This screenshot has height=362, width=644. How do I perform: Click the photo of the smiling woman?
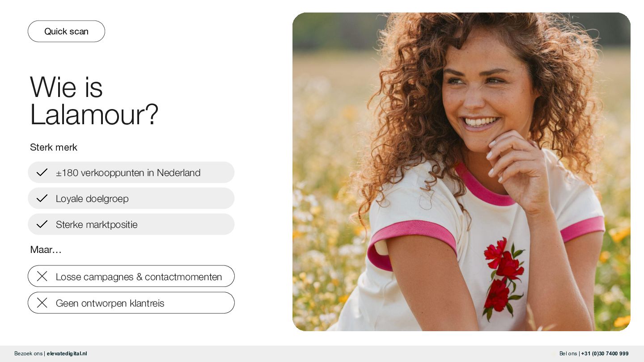click(x=462, y=172)
